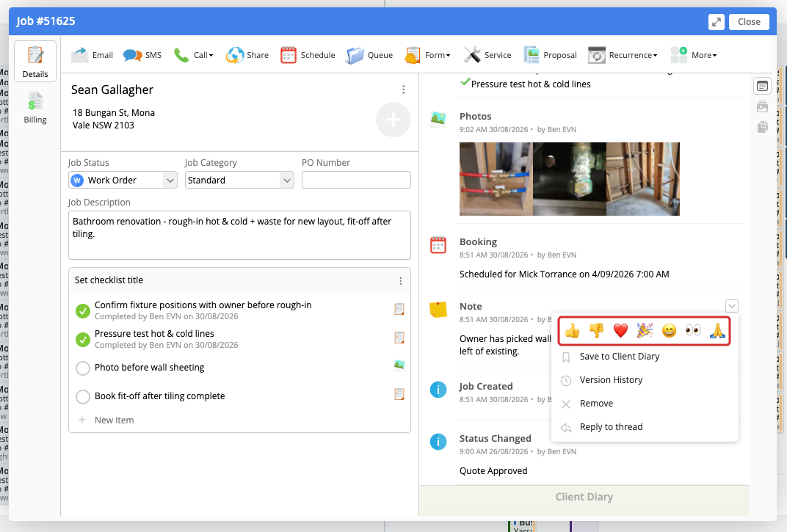Open the Service tools option

[x=487, y=55]
